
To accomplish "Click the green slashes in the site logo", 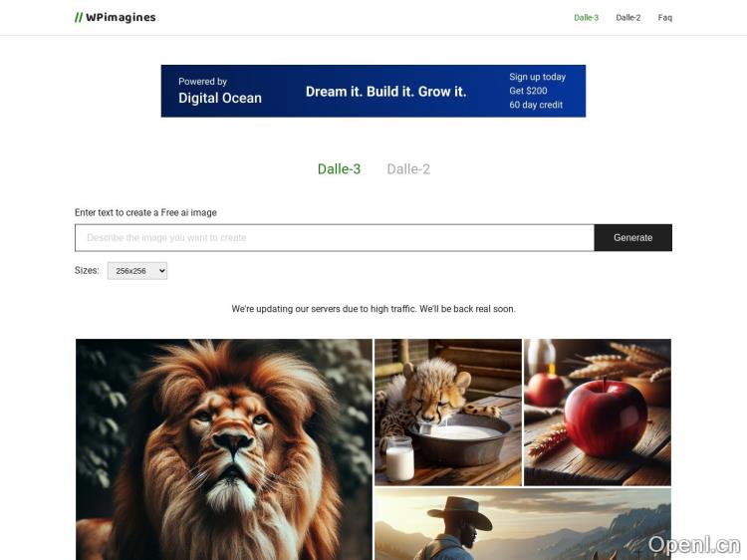I will (x=79, y=18).
